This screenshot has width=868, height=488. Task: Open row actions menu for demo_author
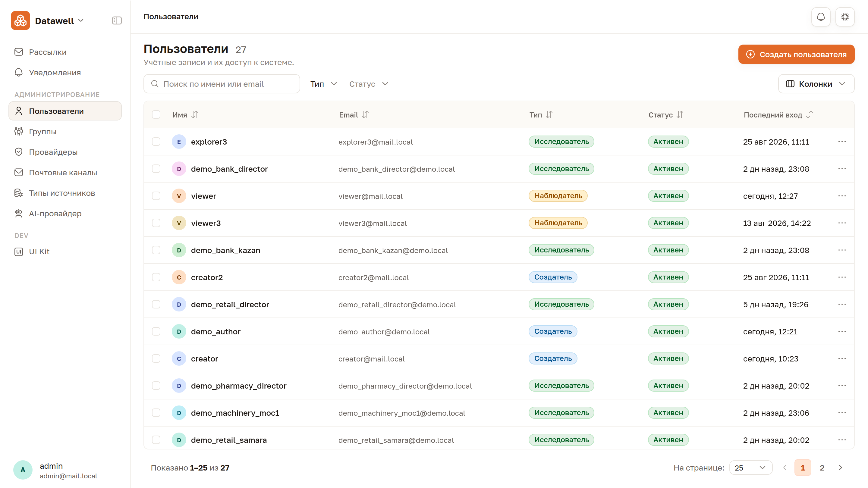coord(842,331)
